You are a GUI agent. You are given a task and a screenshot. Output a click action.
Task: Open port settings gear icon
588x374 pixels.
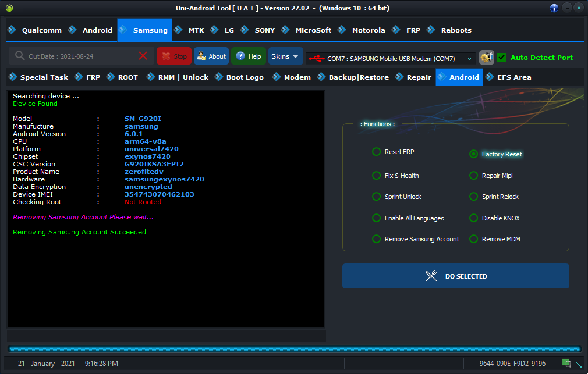[486, 58]
